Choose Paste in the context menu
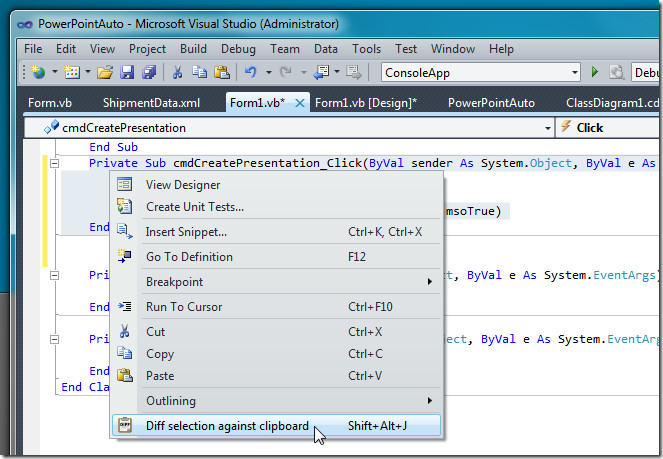 click(277, 376)
